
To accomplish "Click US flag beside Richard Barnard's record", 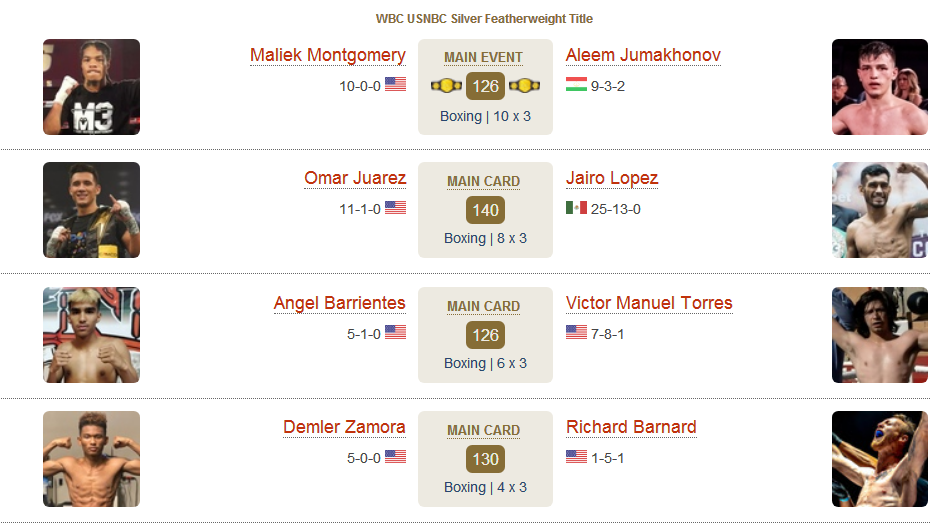I will click(x=576, y=456).
